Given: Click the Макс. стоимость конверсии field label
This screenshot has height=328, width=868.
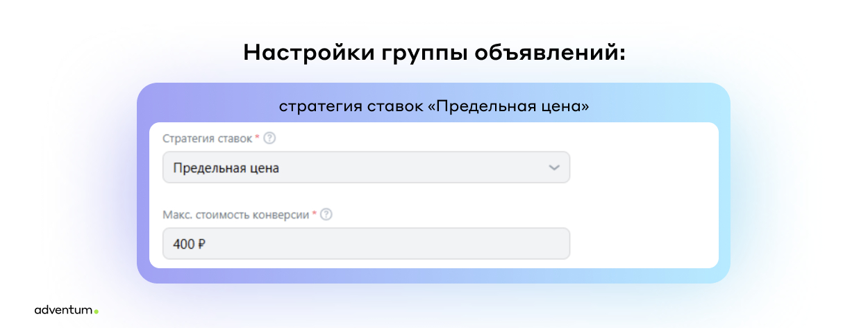Looking at the screenshot, I should 235,215.
